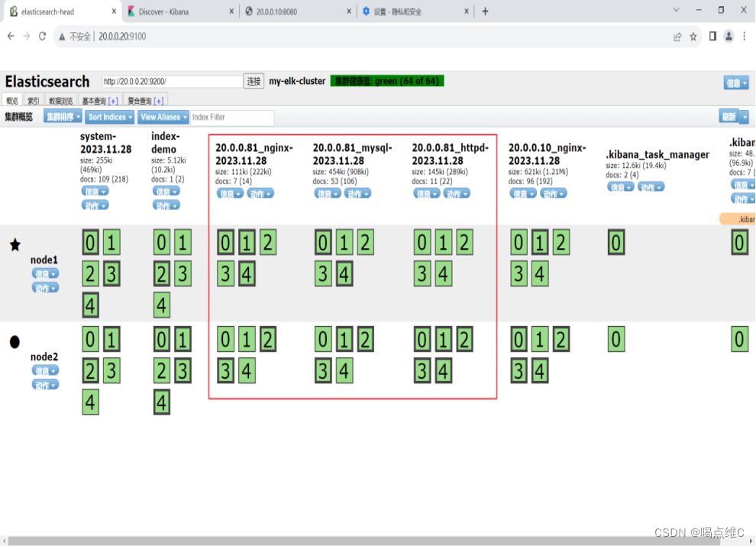Open the browser side panel icon

pyautogui.click(x=712, y=36)
